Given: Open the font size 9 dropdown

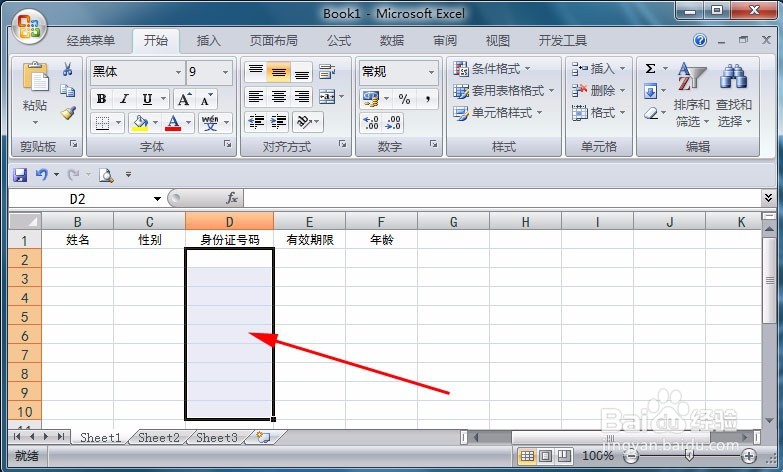Looking at the screenshot, I should pos(225,72).
